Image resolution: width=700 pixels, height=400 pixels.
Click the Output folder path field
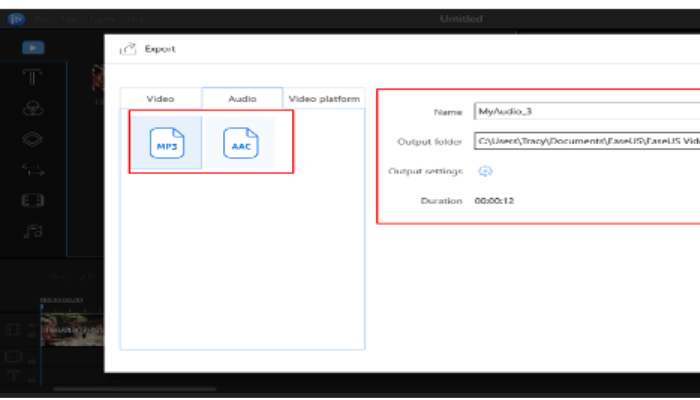[587, 141]
